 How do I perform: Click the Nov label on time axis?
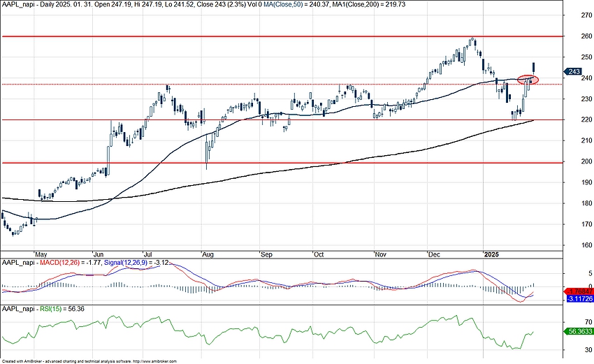click(x=380, y=254)
